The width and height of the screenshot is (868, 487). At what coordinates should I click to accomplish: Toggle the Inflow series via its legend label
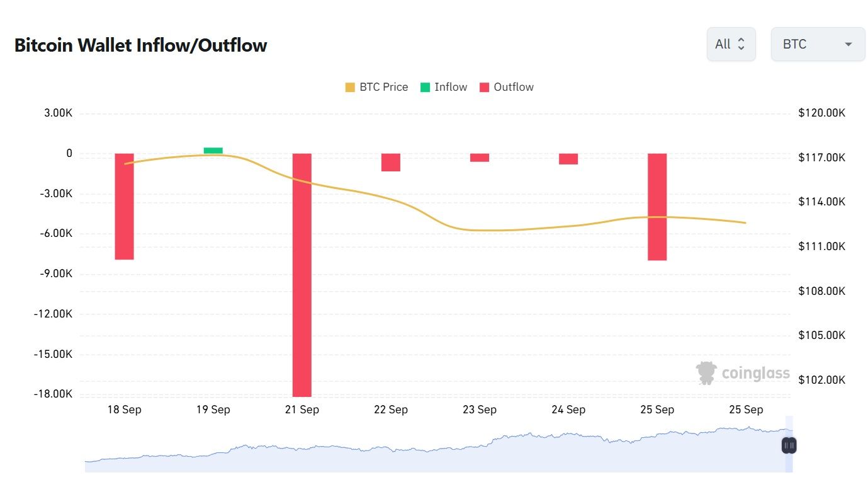pos(451,87)
